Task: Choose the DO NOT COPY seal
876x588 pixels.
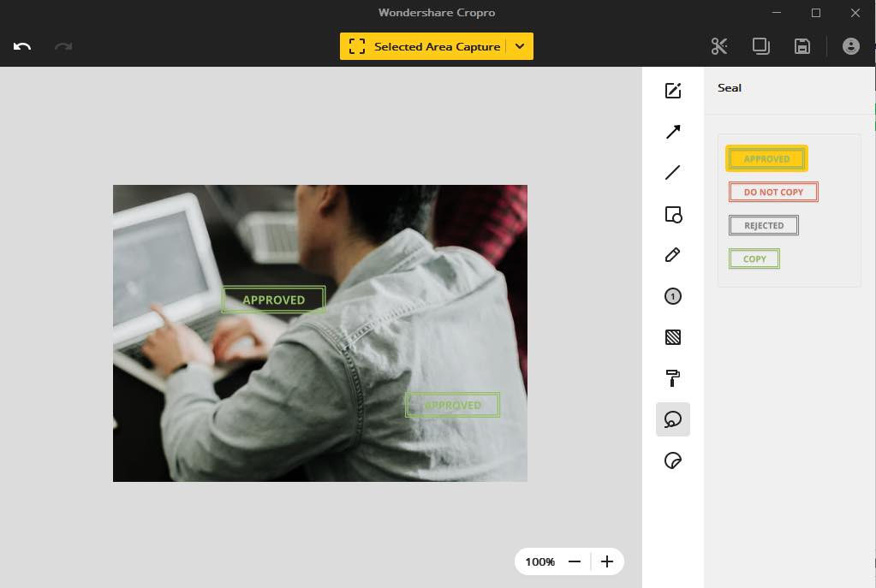Action: (x=773, y=192)
